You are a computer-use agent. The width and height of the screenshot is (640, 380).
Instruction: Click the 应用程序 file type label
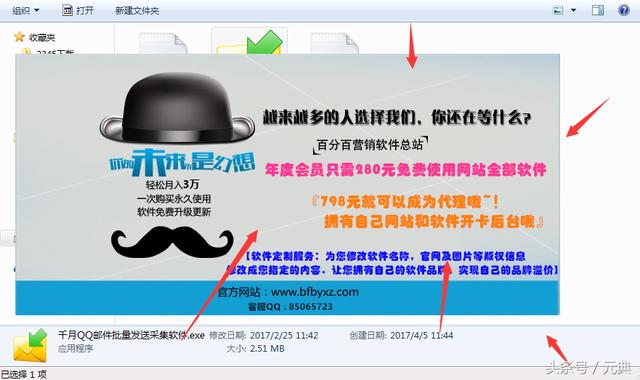point(76,349)
